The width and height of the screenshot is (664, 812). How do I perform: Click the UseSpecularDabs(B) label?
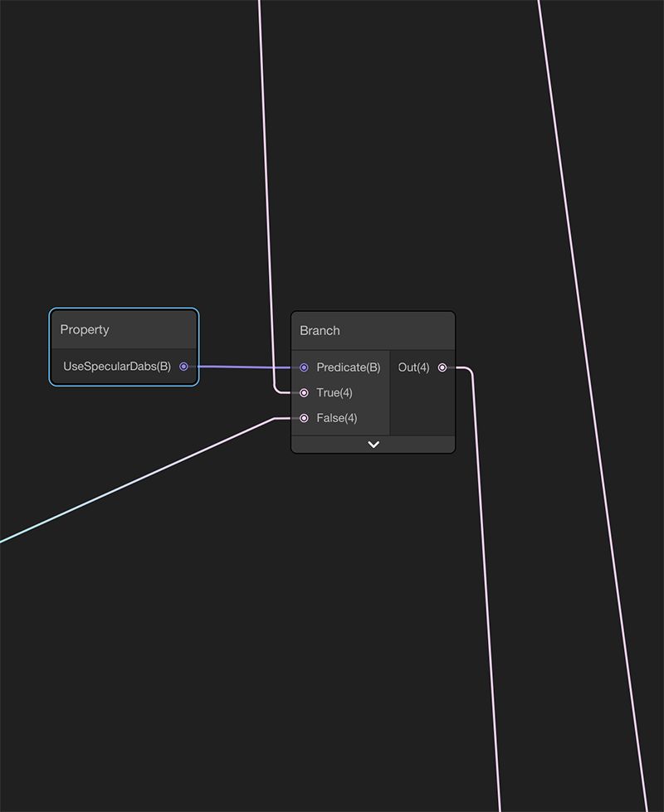point(117,367)
